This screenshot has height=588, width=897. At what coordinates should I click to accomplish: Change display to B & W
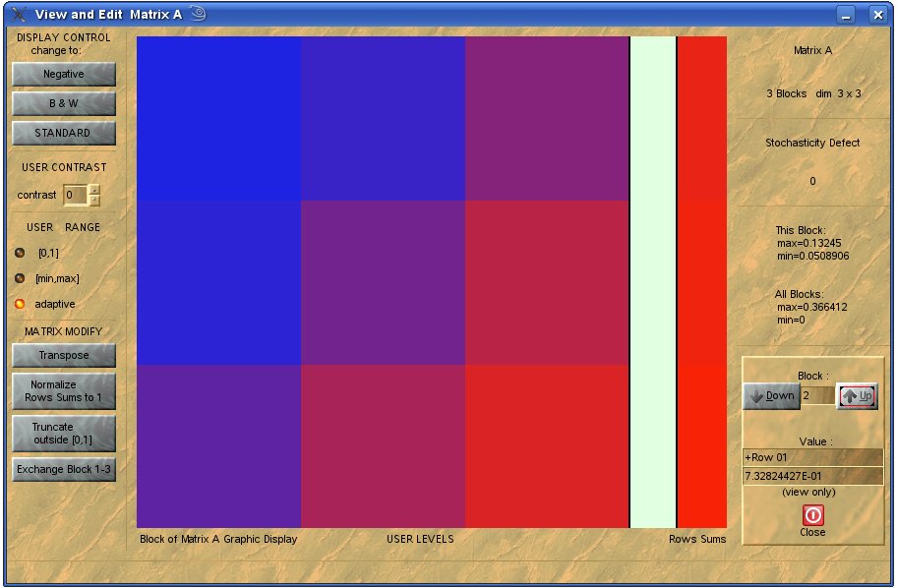coord(64,103)
